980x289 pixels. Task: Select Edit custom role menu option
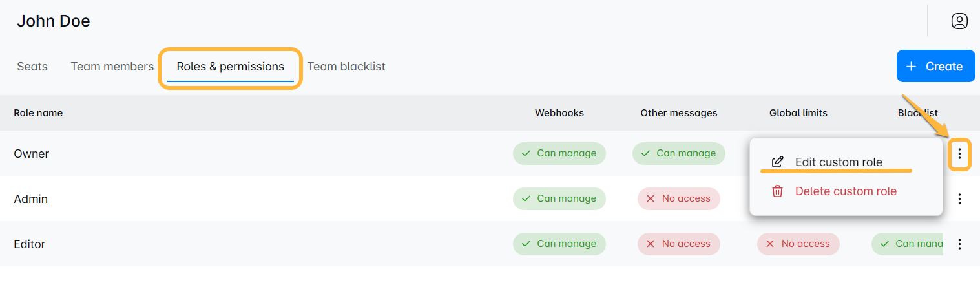pos(838,162)
